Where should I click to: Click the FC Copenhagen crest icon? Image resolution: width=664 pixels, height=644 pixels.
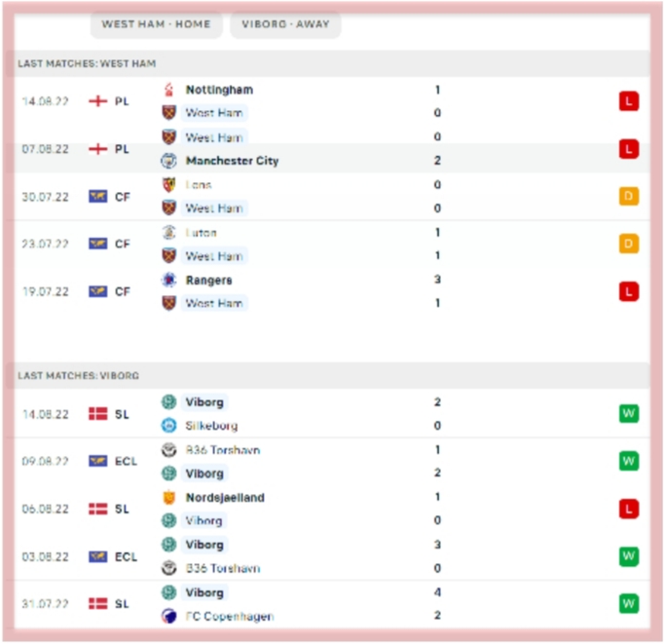pos(168,617)
